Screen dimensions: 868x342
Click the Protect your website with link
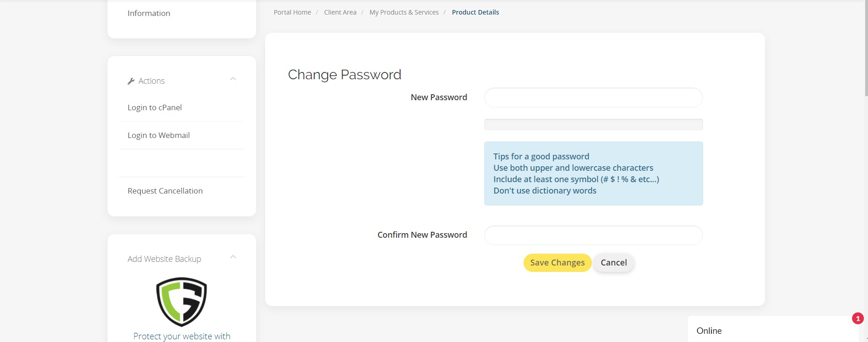coord(182,336)
